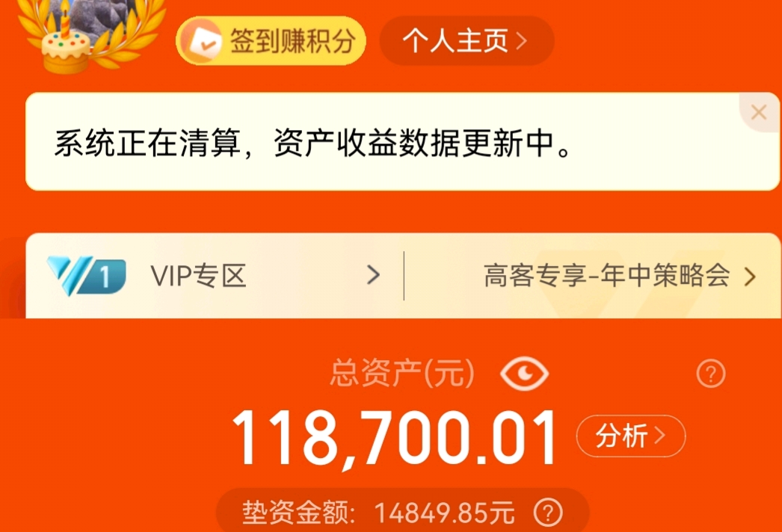The width and height of the screenshot is (782, 532).
Task: Open 个人主页 profile page
Action: click(467, 41)
